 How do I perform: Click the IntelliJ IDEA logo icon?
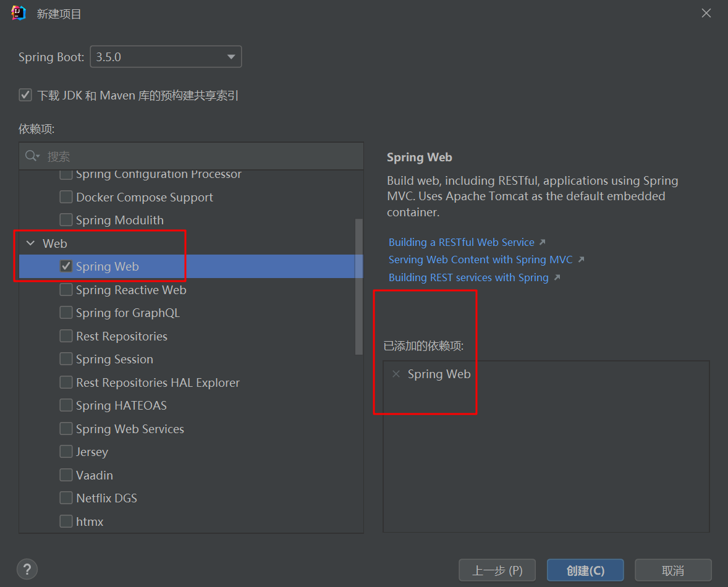point(19,13)
